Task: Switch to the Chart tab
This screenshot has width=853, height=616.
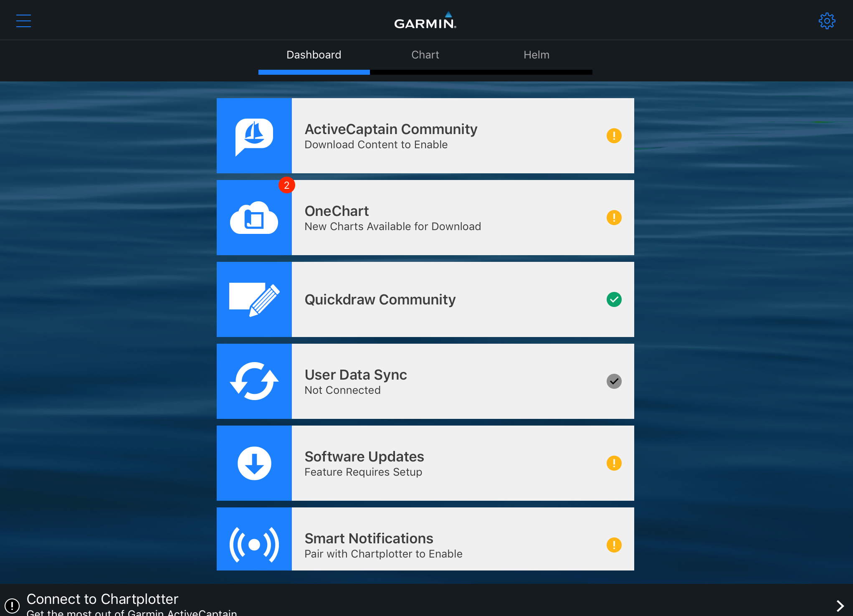Action: click(425, 55)
